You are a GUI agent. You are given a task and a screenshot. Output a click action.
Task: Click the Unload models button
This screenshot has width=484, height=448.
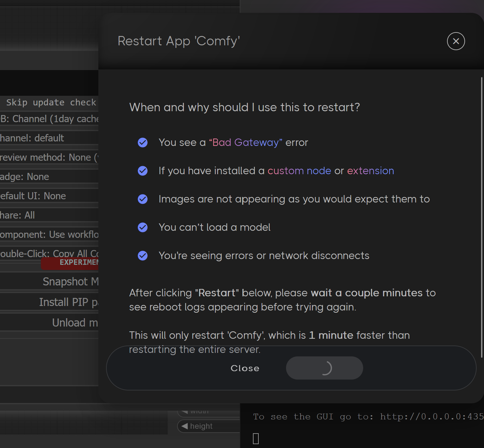[x=49, y=323]
